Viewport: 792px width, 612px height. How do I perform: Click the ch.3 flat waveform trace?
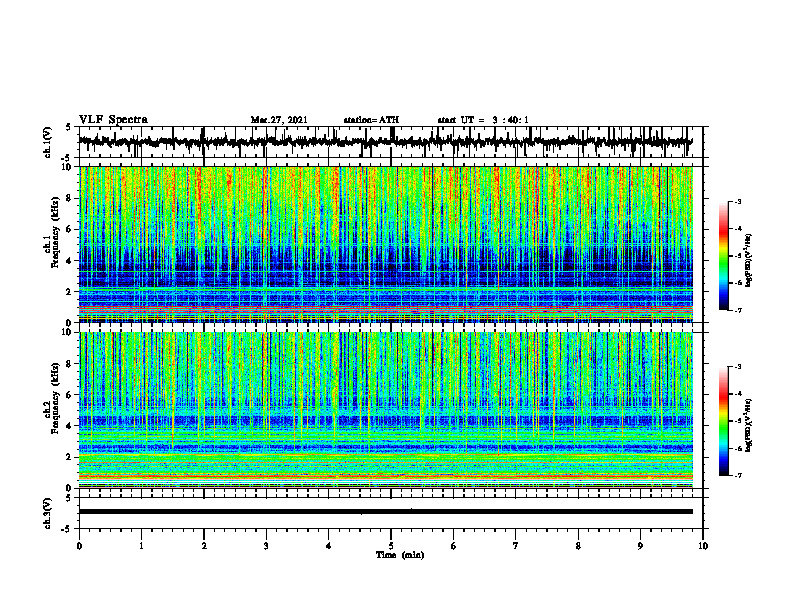coord(386,512)
